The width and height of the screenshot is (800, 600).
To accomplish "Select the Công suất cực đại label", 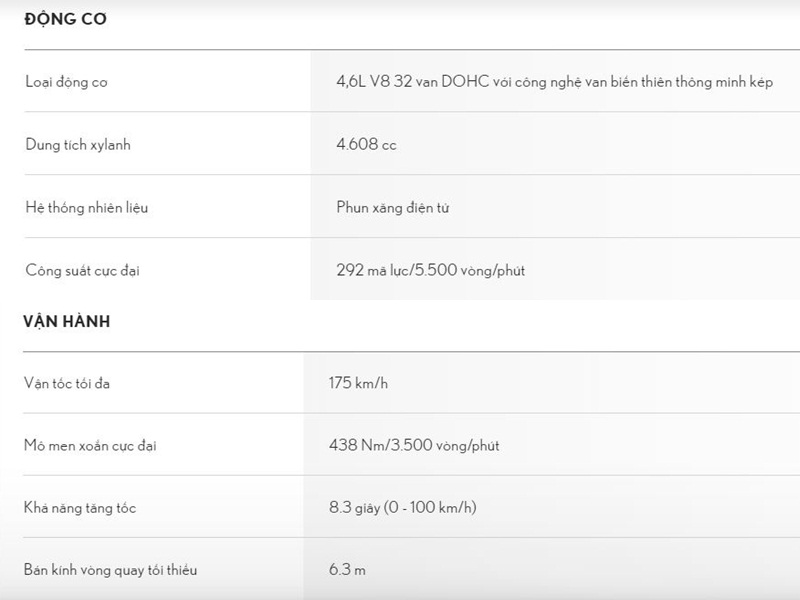I will coord(82,270).
